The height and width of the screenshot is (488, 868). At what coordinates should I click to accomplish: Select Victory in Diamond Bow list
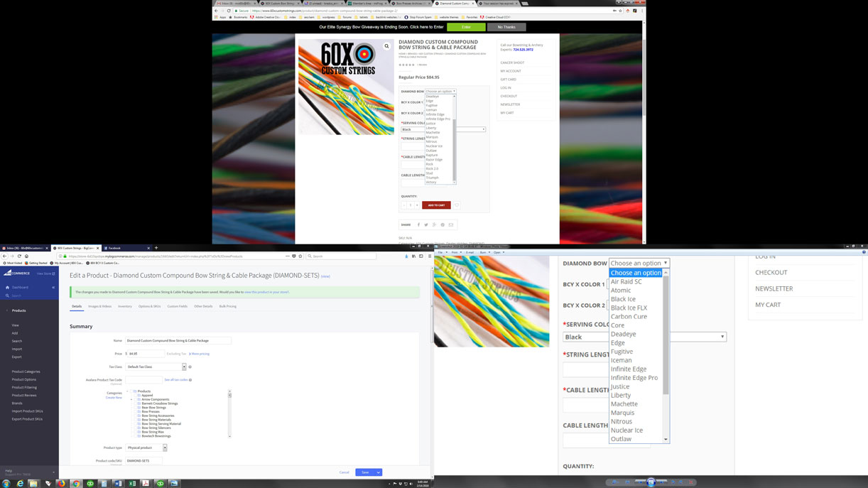(x=431, y=183)
